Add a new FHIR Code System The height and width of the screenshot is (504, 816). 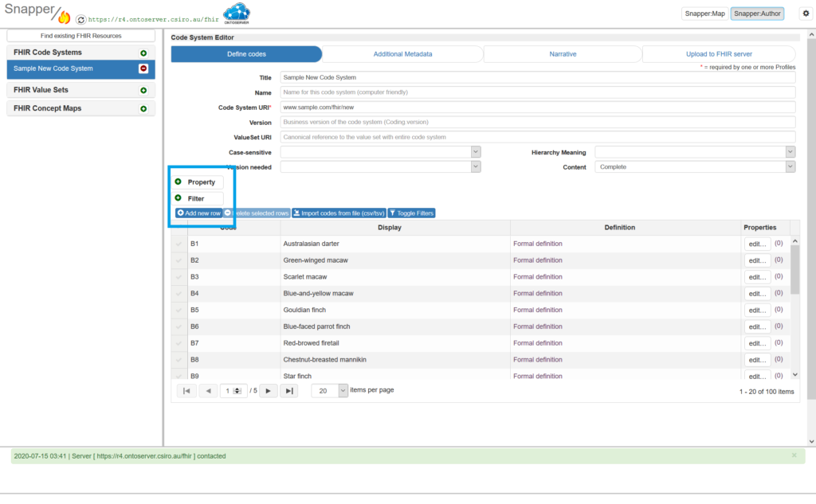tap(143, 53)
